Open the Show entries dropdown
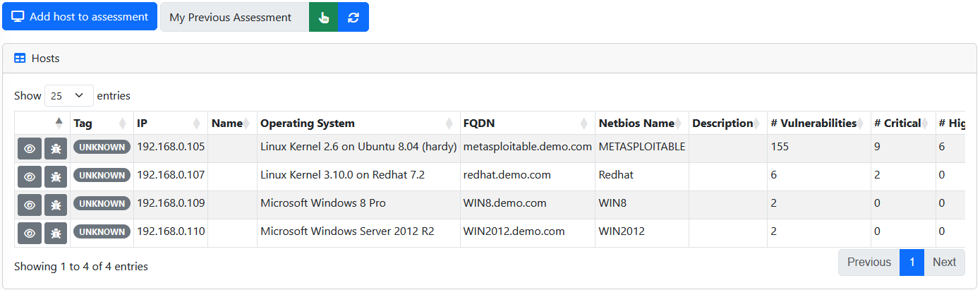Image resolution: width=980 pixels, height=290 pixels. [x=69, y=95]
